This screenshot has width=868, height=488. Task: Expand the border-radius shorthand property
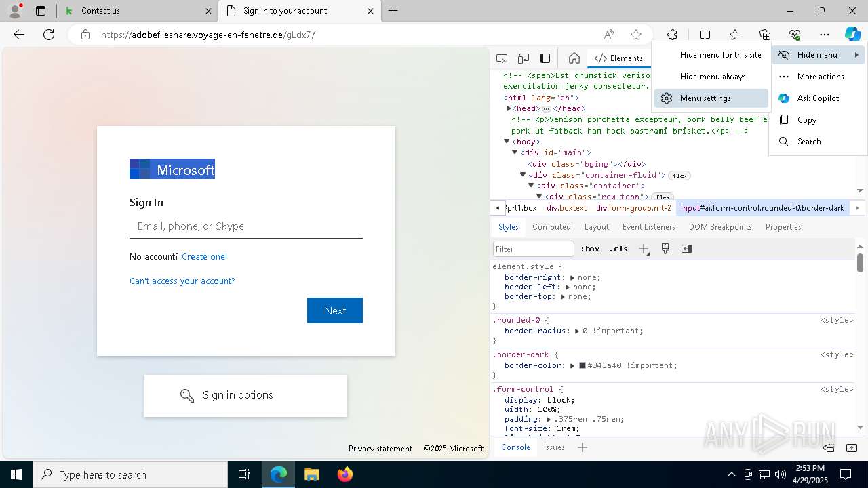(x=577, y=331)
